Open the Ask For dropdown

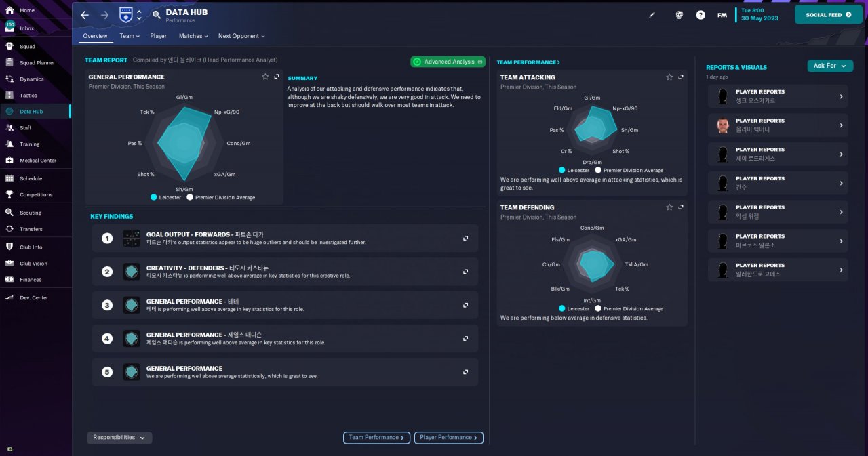[830, 66]
